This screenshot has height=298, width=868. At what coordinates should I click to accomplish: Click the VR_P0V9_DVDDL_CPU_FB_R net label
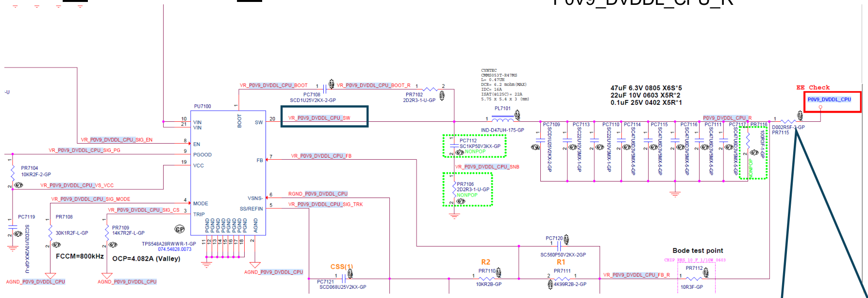pos(636,275)
